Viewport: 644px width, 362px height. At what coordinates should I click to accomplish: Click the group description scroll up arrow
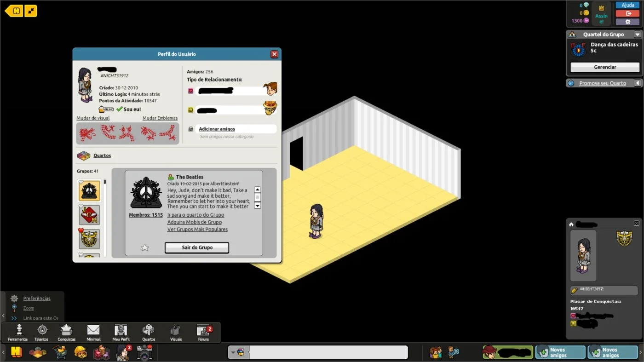point(258,190)
